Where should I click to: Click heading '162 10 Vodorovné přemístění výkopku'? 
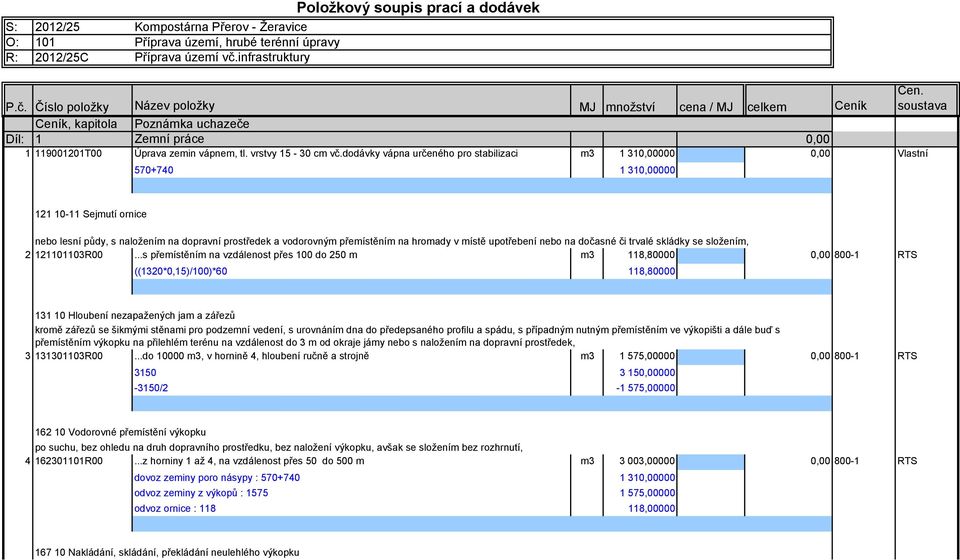pos(121,432)
